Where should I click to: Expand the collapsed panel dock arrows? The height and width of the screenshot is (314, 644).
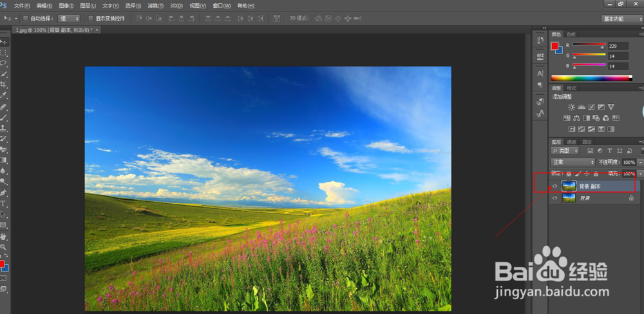[545, 28]
